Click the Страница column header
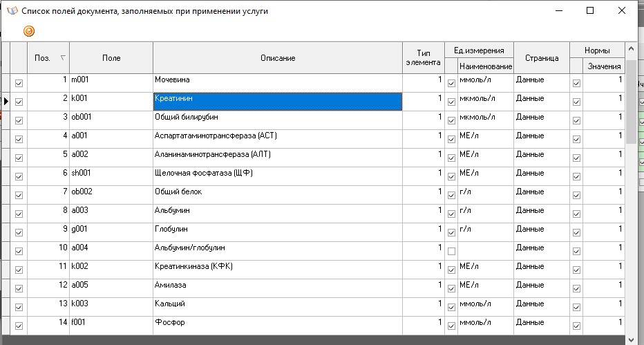Image resolution: width=644 pixels, height=345 pixels. pyautogui.click(x=541, y=58)
